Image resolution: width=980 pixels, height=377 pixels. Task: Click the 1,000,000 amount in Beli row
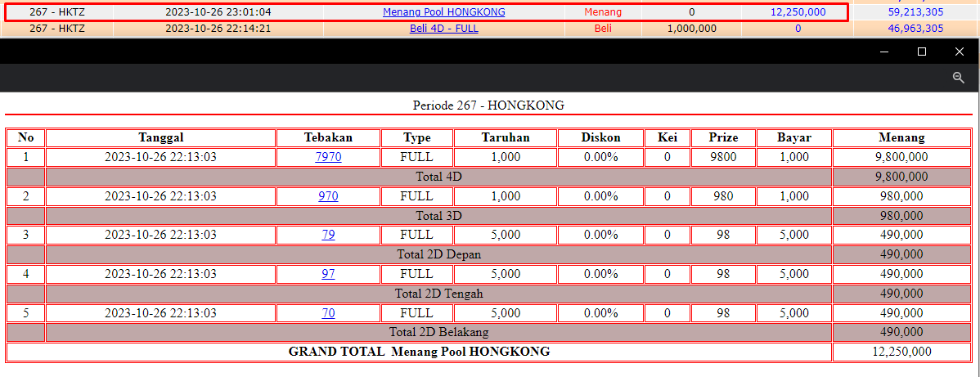[692, 28]
